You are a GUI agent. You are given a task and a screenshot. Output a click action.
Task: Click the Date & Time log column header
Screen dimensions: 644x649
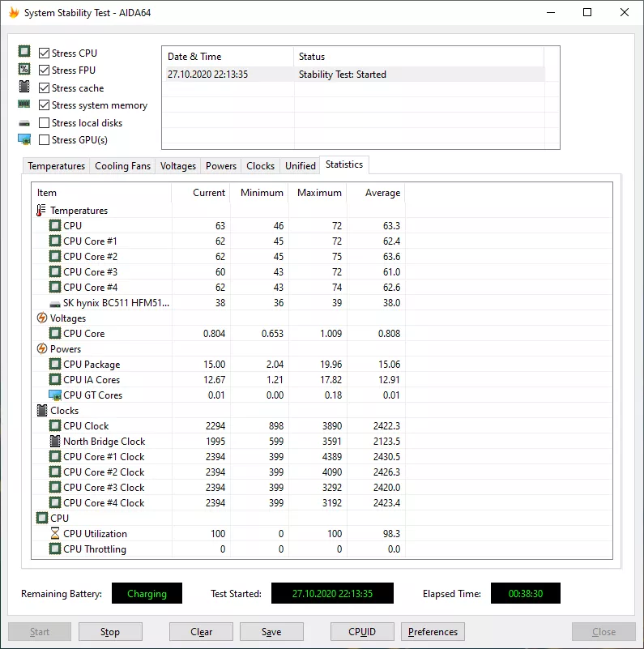click(228, 57)
